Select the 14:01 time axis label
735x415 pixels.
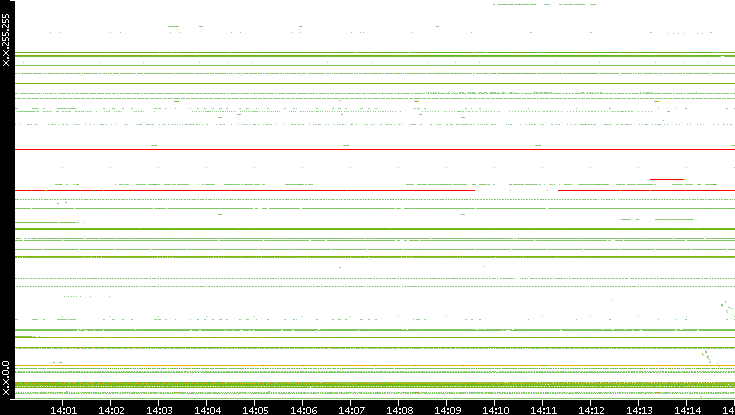(63, 410)
